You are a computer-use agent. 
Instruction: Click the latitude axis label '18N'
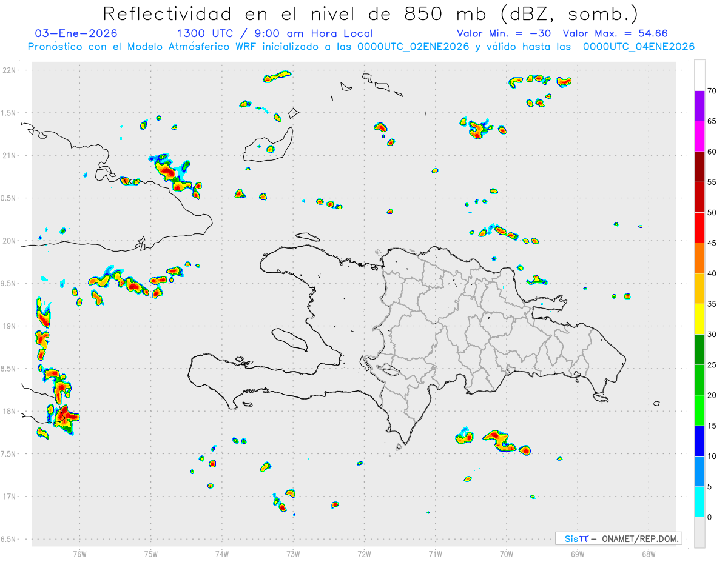(10, 411)
